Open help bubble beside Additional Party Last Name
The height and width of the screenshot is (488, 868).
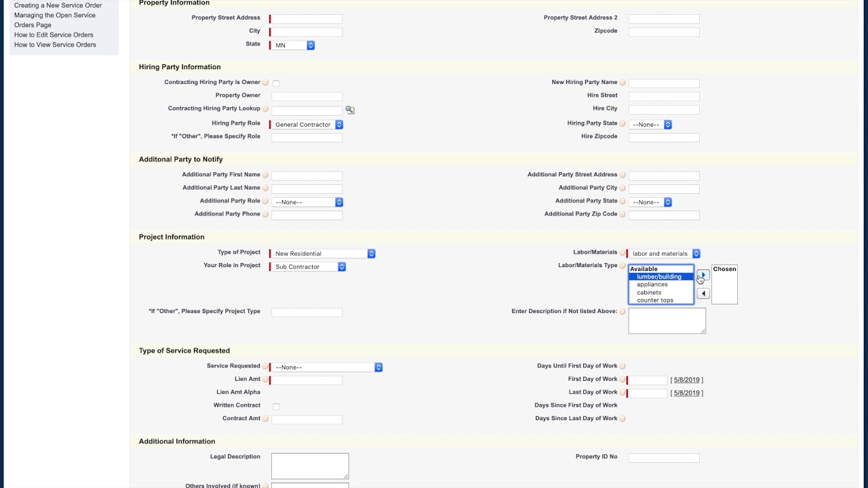[x=265, y=188]
